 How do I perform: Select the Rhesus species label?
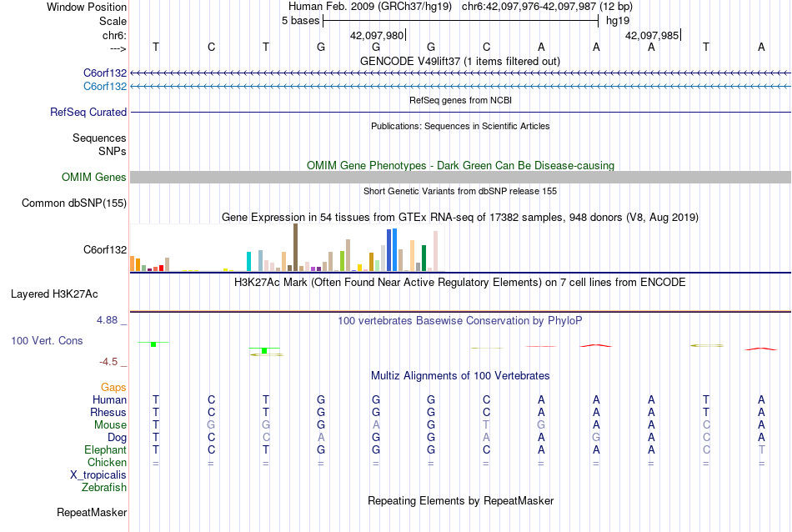tap(108, 412)
